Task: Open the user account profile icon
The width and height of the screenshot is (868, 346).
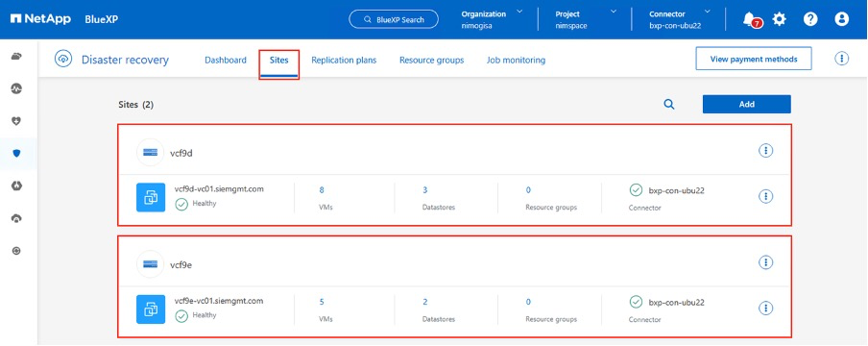Action: click(841, 19)
